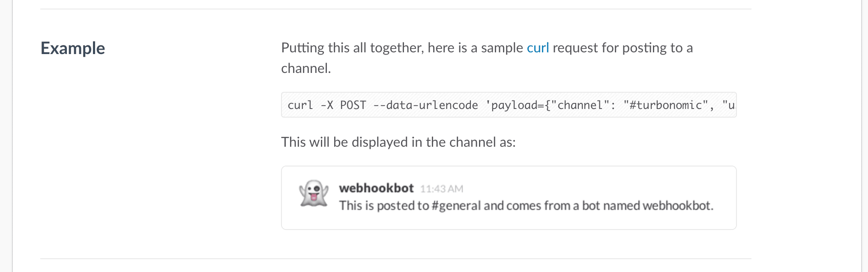Click the word "channel." below the intro line
868x272 pixels.
(x=306, y=68)
